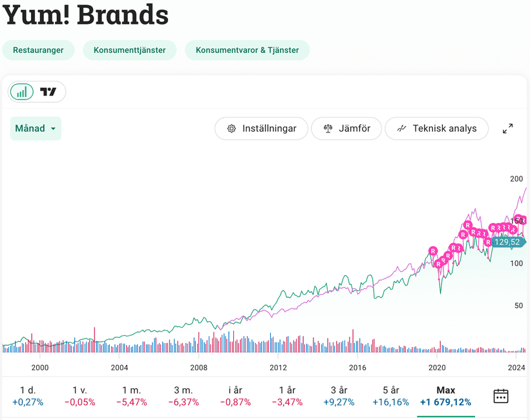Image resolution: width=530 pixels, height=420 pixels.
Task: Expand chart to fullscreen
Action: [508, 129]
